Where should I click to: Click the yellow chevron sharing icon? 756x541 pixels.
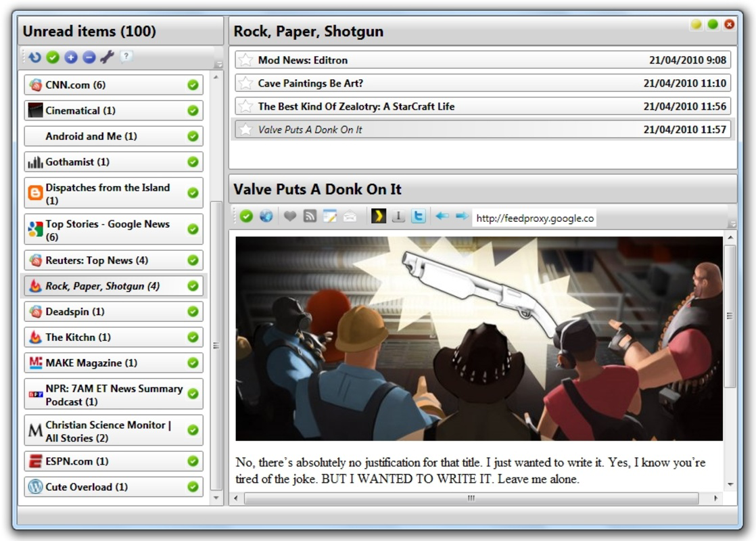pyautogui.click(x=379, y=216)
